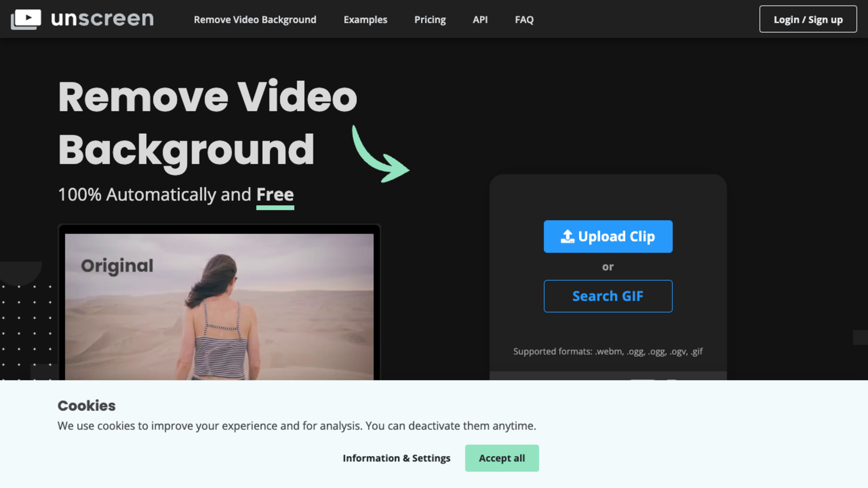868x488 pixels.
Task: Open the Pricing page
Action: point(430,19)
